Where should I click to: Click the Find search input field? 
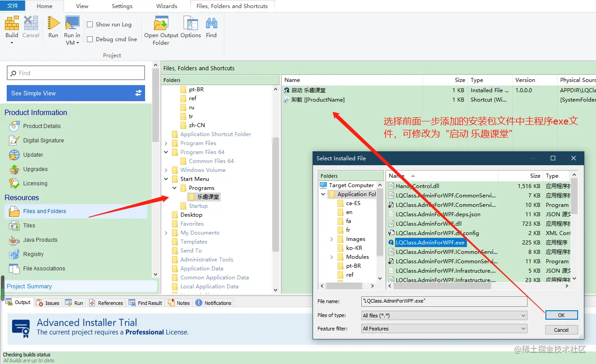(76, 73)
